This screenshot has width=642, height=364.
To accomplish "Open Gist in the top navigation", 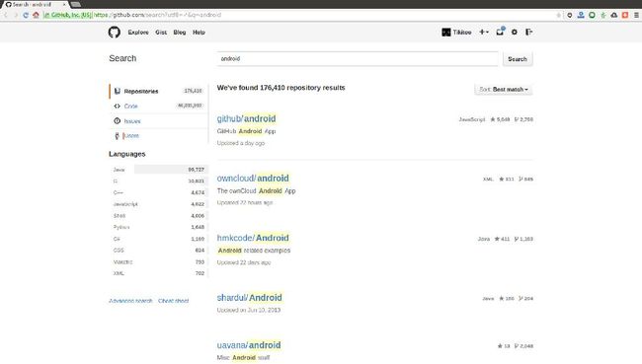I will tap(161, 32).
